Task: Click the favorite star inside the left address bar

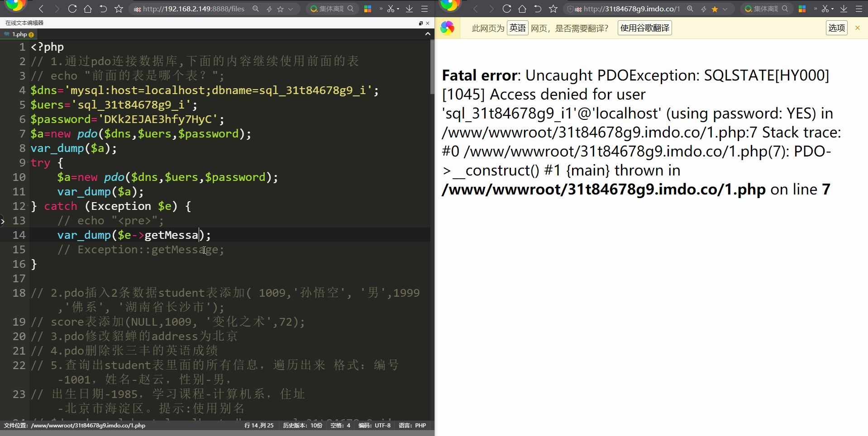Action: tap(280, 9)
